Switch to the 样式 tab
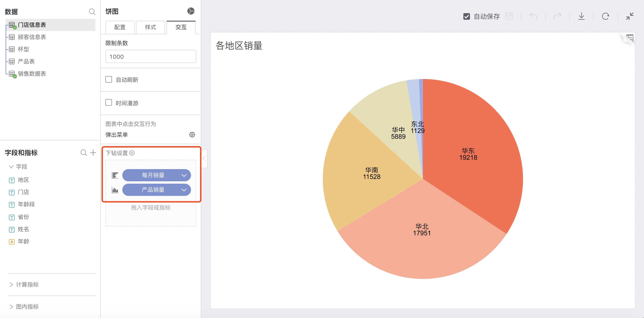Viewport: 644px width, 318px height. pyautogui.click(x=150, y=27)
